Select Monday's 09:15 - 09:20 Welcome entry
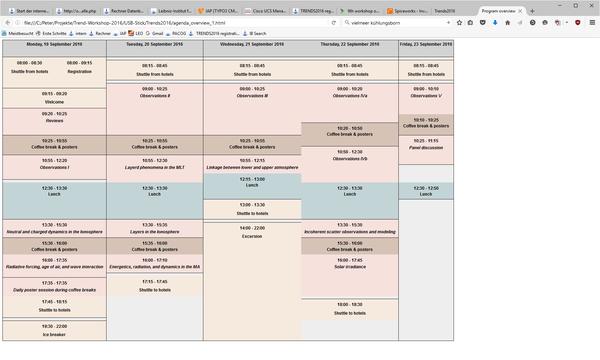The image size is (600, 360). tap(54, 98)
